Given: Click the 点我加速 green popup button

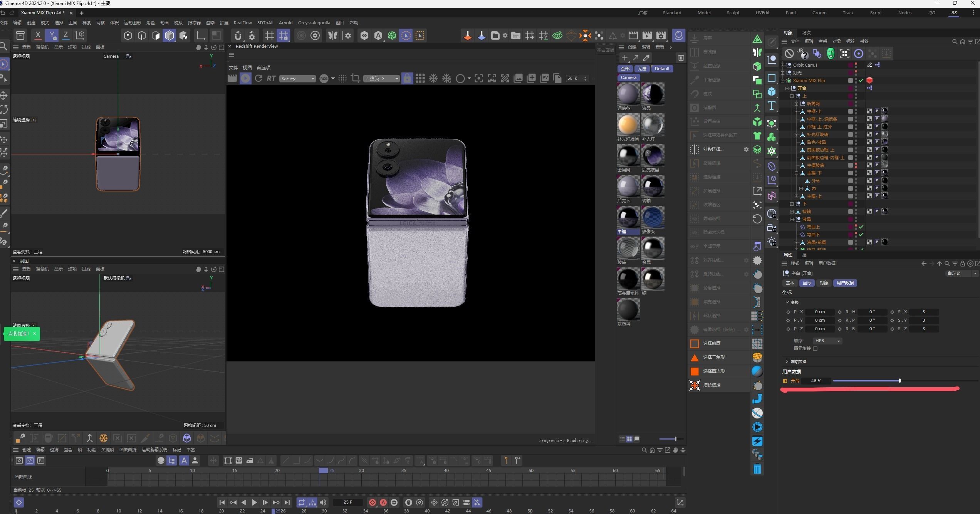Looking at the screenshot, I should pyautogui.click(x=18, y=334).
